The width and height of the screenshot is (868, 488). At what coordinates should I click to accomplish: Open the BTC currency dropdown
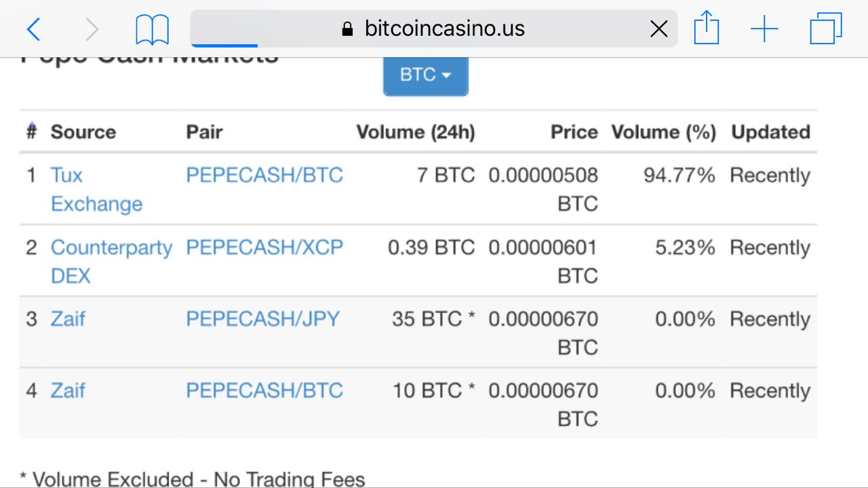coord(425,75)
